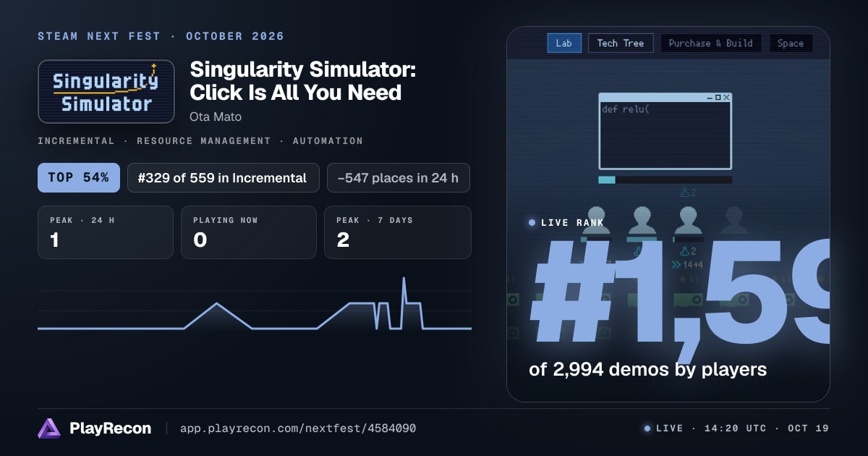Select the third researcher avatar icon

pyautogui.click(x=687, y=220)
